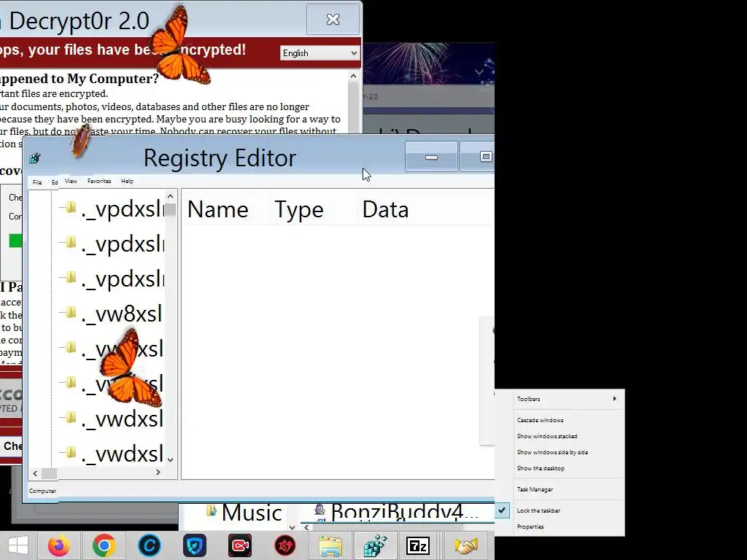Click registry tree vertical scrollbar thumb
This screenshot has width=747, height=560.
tap(170, 209)
